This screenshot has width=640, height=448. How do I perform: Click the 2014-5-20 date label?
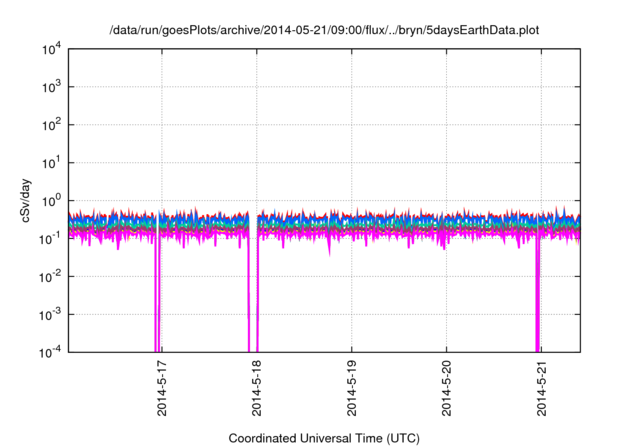click(447, 388)
